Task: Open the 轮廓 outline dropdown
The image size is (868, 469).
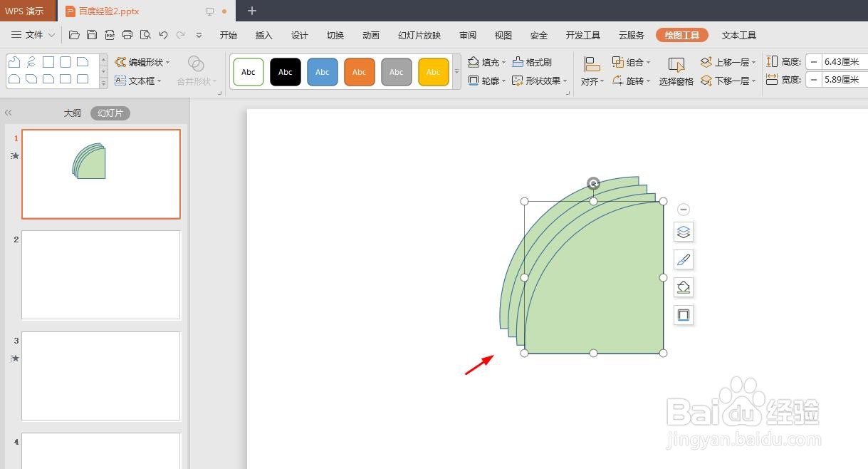Action: point(487,81)
